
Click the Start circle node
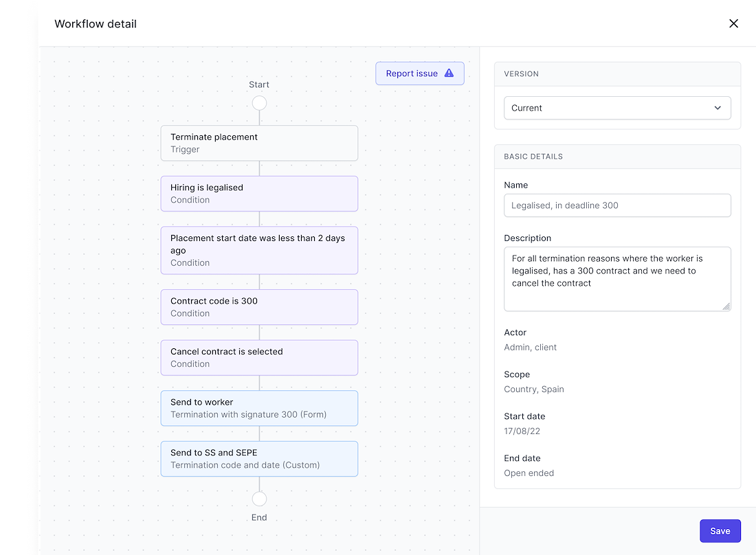pyautogui.click(x=259, y=103)
